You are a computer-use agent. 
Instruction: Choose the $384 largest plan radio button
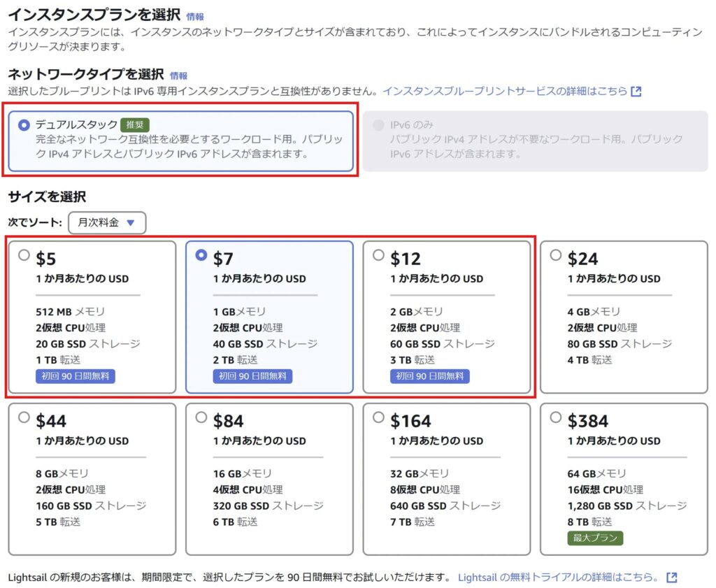[x=556, y=417]
